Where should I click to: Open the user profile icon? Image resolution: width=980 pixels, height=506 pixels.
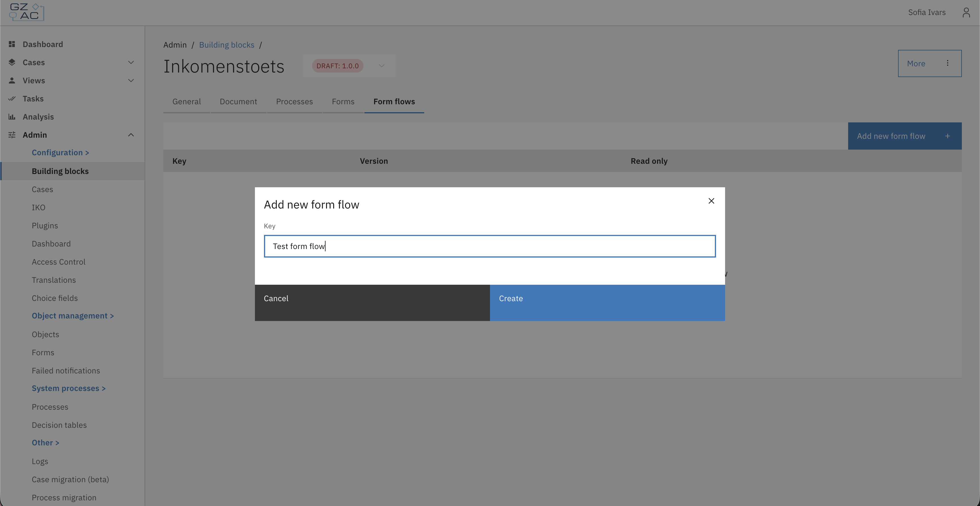point(966,12)
